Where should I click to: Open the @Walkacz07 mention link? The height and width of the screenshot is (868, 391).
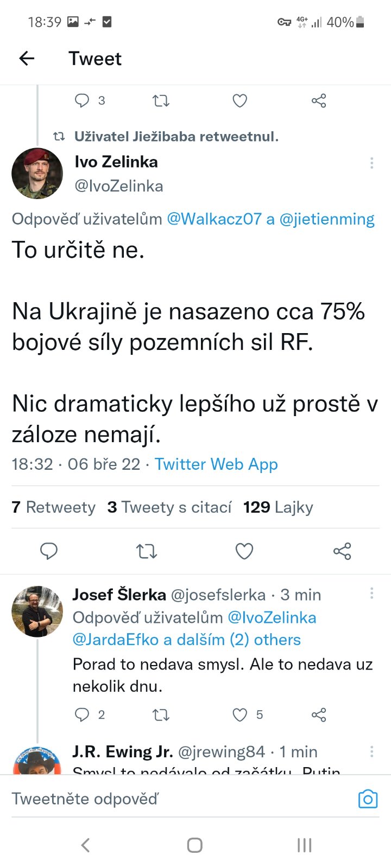pyautogui.click(x=214, y=219)
